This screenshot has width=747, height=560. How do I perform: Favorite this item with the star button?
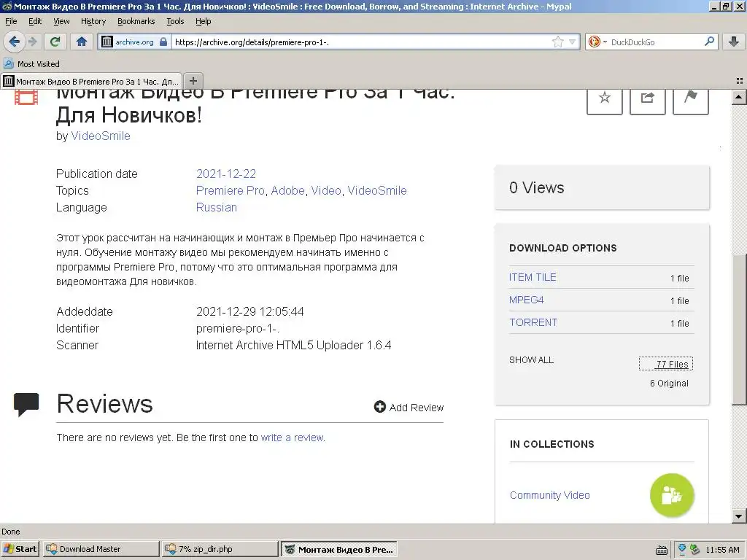tap(605, 100)
